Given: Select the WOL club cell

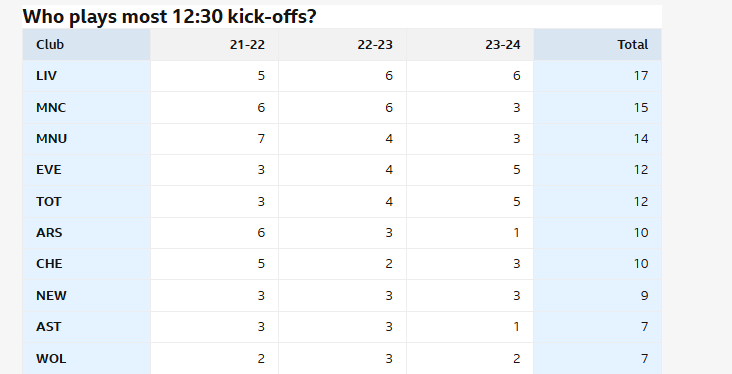Looking at the screenshot, I should tap(86, 359).
